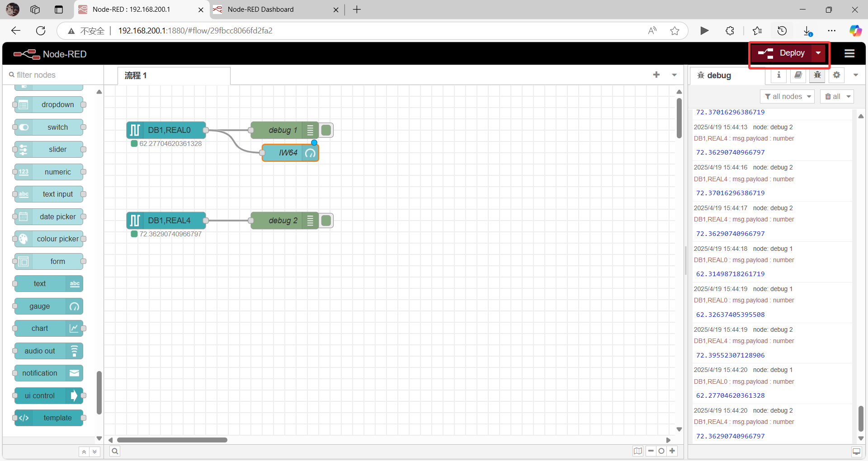Select the chart node from the palette

(47, 328)
